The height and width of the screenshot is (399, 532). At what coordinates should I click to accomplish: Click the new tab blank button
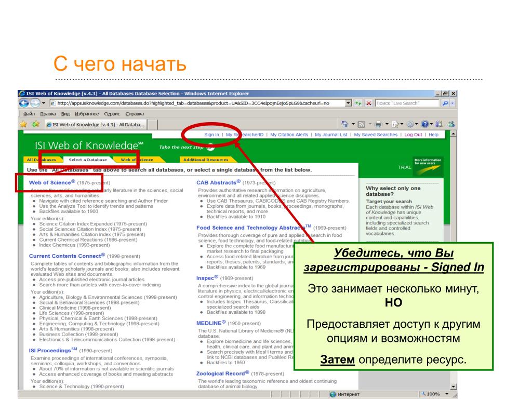pyautogui.click(x=153, y=125)
